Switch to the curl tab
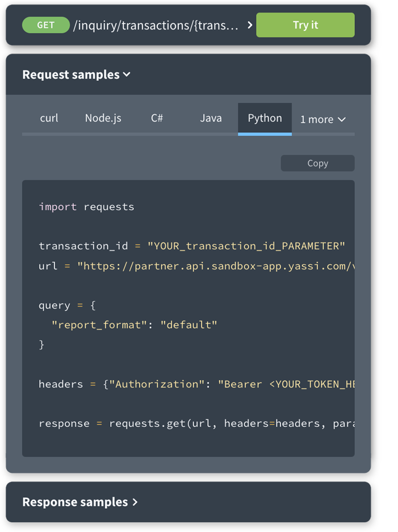This screenshot has height=532, width=398. click(49, 118)
